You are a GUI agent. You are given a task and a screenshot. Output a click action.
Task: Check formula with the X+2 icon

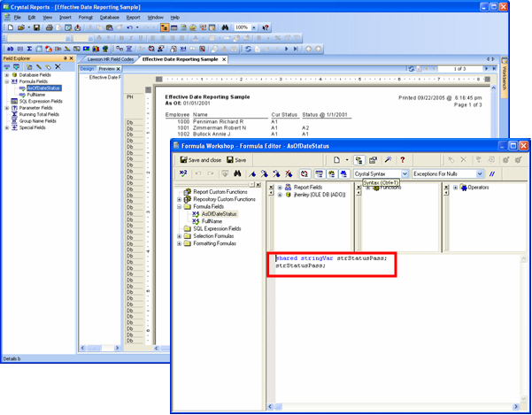(x=183, y=174)
